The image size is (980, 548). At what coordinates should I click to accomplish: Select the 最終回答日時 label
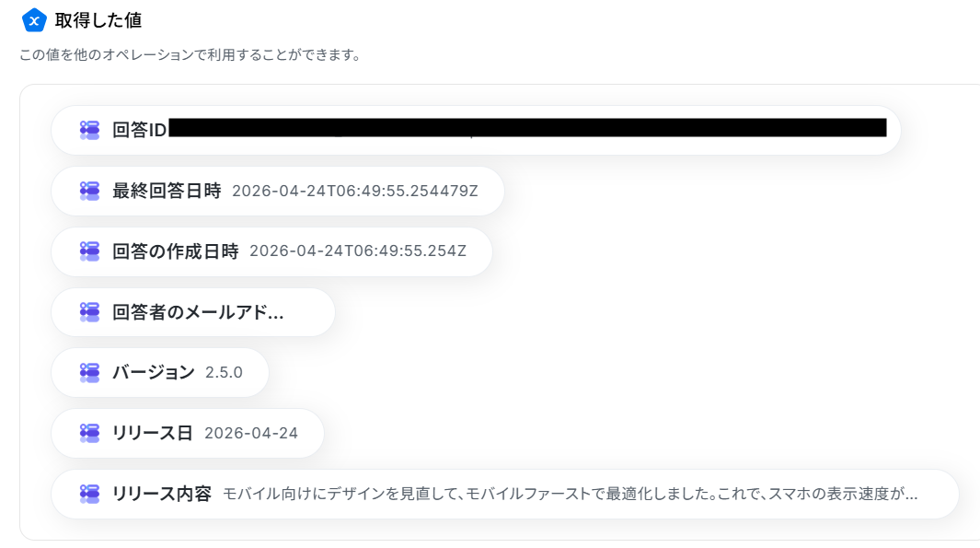167,191
